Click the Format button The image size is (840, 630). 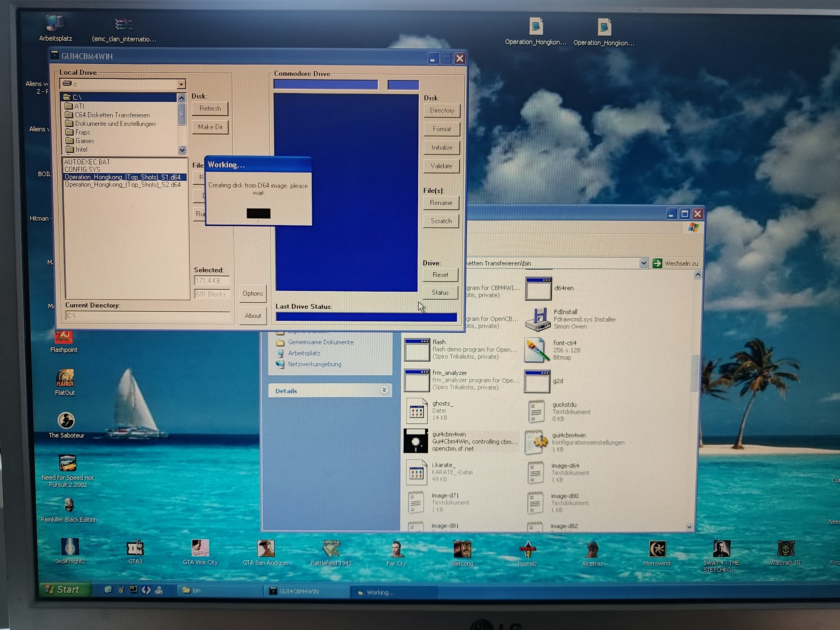pyautogui.click(x=442, y=129)
